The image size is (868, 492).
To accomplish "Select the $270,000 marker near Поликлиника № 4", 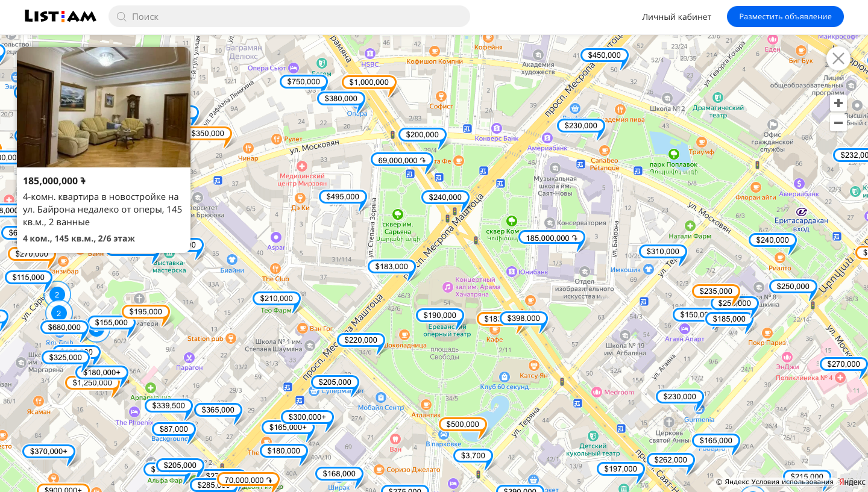I will coord(844,364).
